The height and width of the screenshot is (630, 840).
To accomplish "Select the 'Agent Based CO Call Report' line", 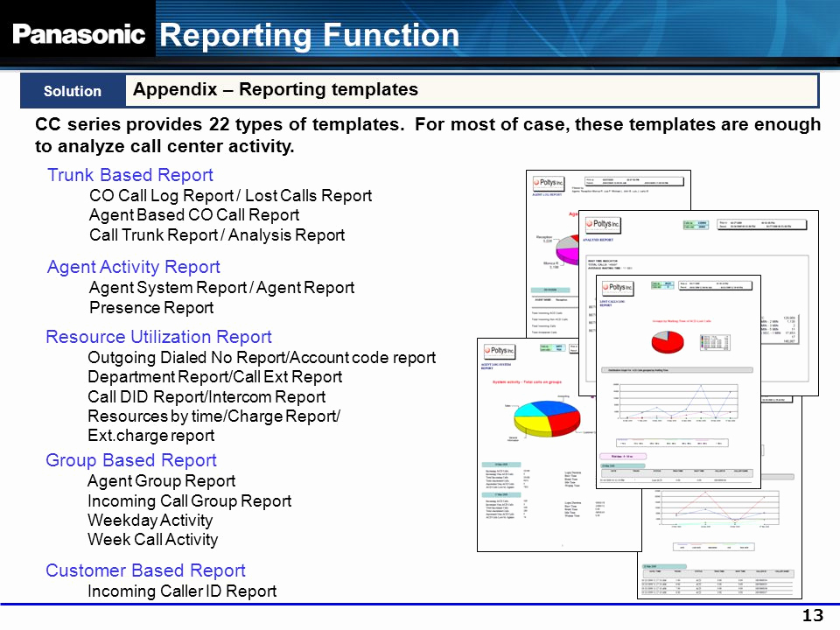I will click(194, 215).
